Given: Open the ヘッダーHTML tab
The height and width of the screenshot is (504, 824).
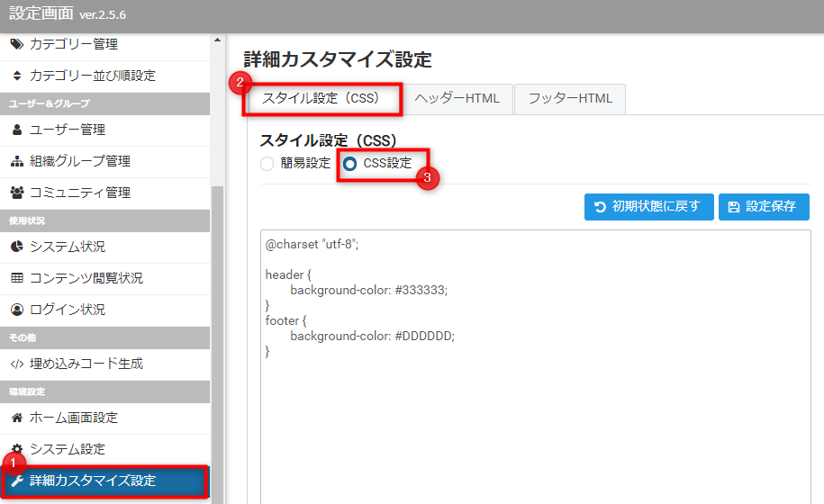Looking at the screenshot, I should [x=457, y=99].
